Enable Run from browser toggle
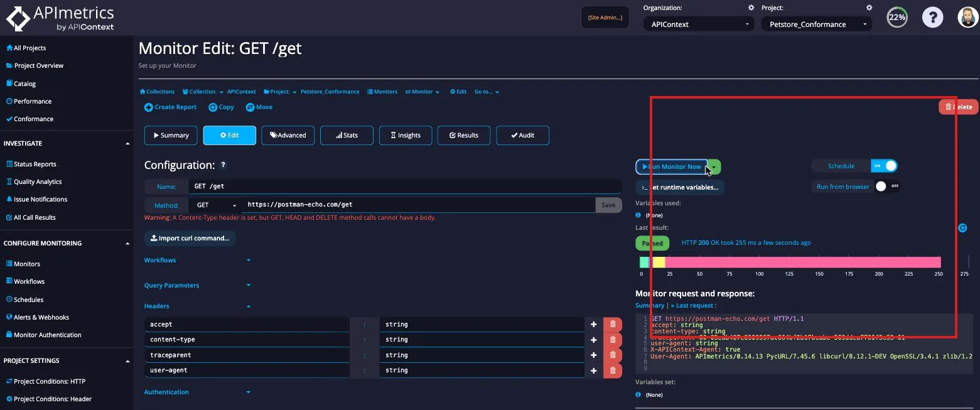 [x=886, y=186]
